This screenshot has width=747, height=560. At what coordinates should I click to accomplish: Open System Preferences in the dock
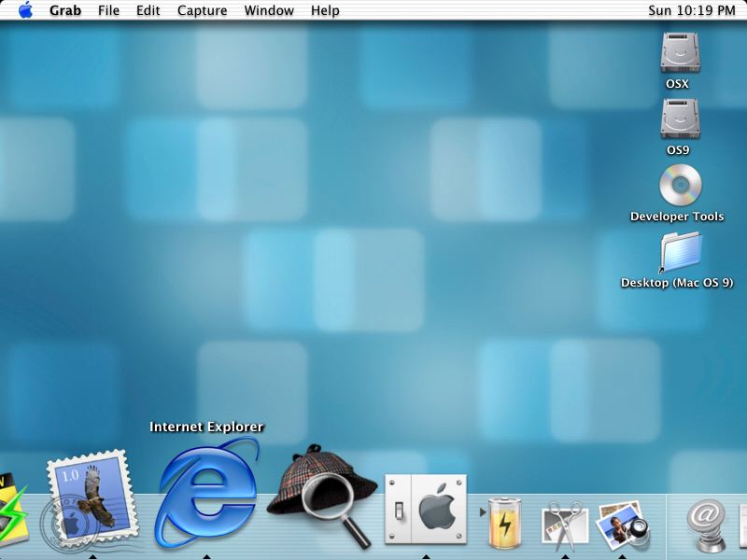[x=426, y=510]
